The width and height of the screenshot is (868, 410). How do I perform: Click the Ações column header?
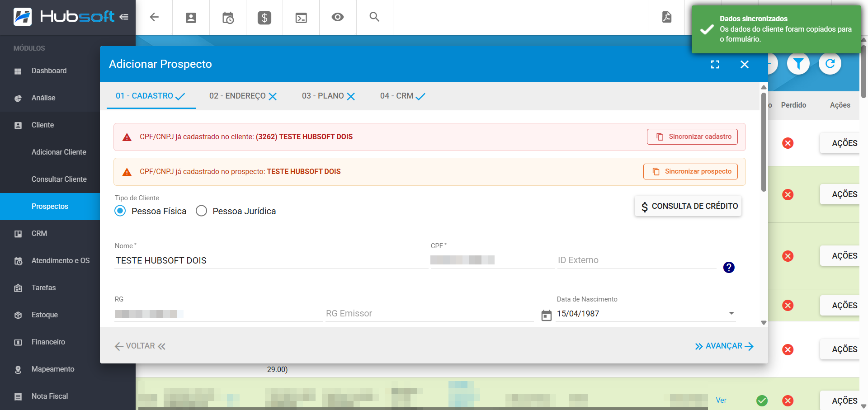click(x=840, y=105)
